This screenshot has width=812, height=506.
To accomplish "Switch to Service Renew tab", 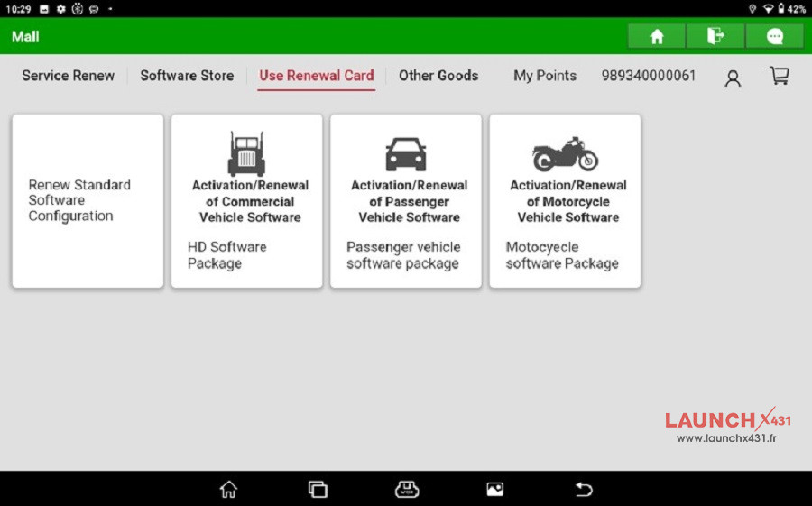I will (x=69, y=76).
